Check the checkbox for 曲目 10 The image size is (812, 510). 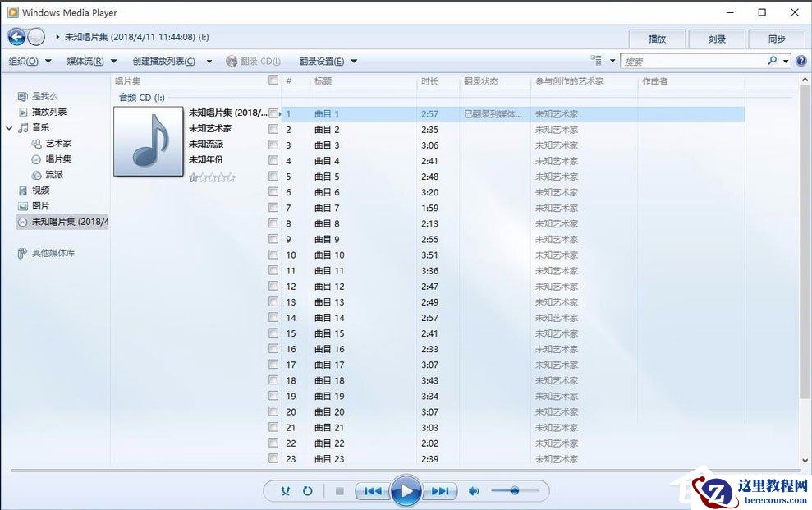tap(273, 255)
